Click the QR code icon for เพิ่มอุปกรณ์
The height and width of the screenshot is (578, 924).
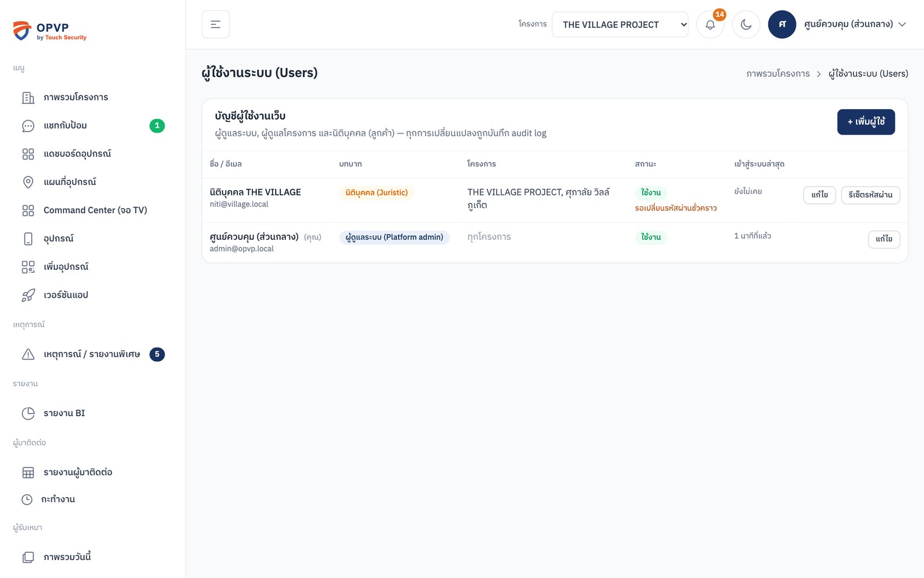(x=28, y=268)
